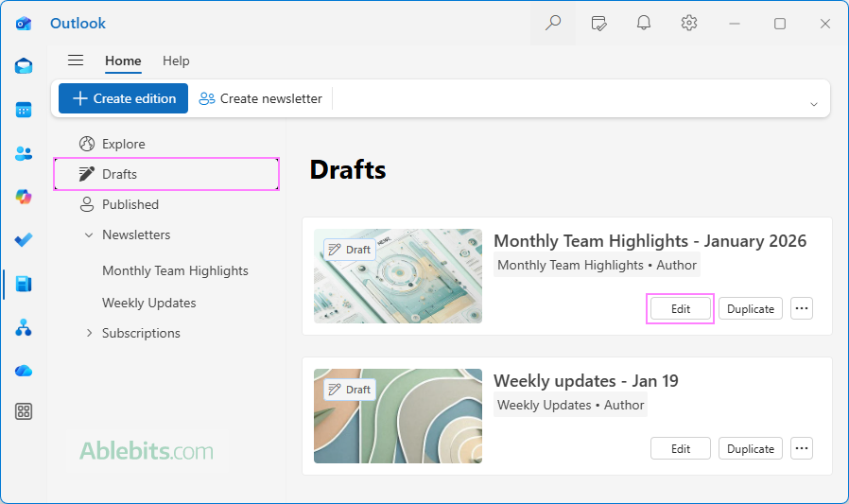This screenshot has width=849, height=504.
Task: Open the Org Explorer icon in rail
Action: pyautogui.click(x=24, y=327)
